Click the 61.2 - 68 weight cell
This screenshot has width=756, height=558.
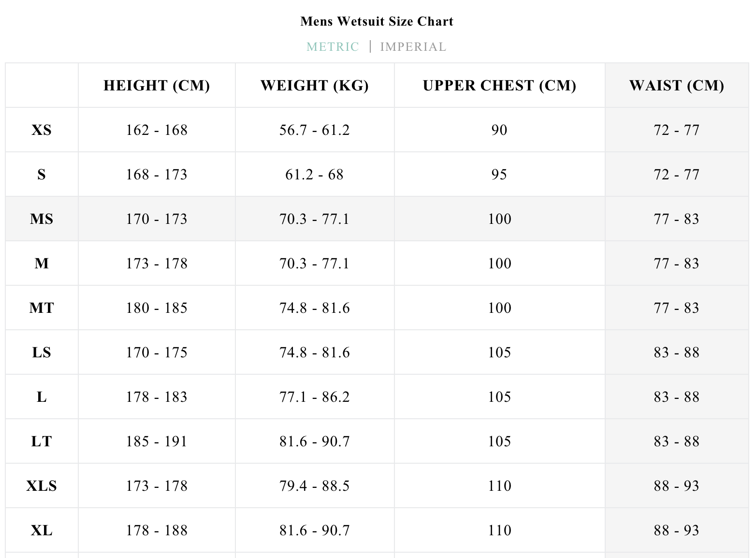[314, 175]
